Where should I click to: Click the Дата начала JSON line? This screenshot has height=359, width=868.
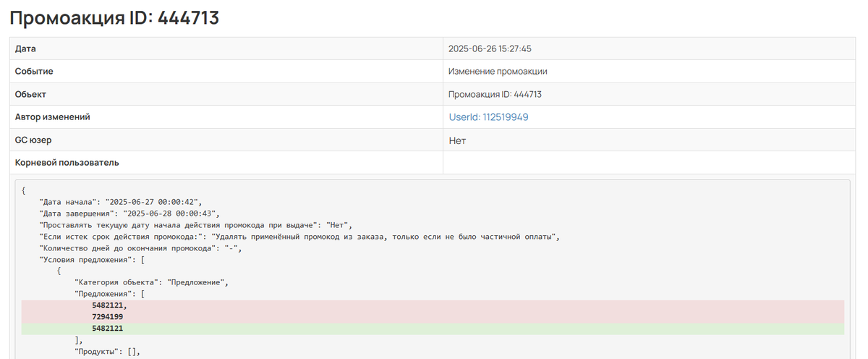tap(121, 202)
